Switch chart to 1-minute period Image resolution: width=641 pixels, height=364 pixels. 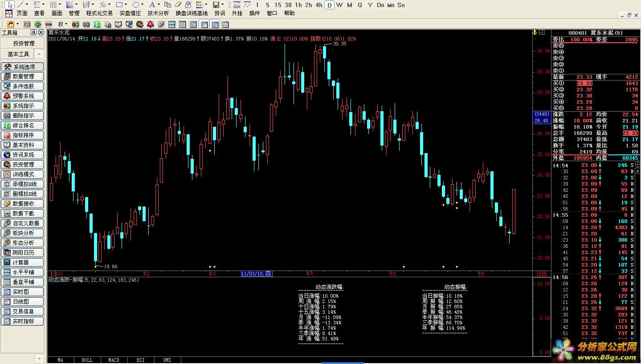[x=257, y=5]
